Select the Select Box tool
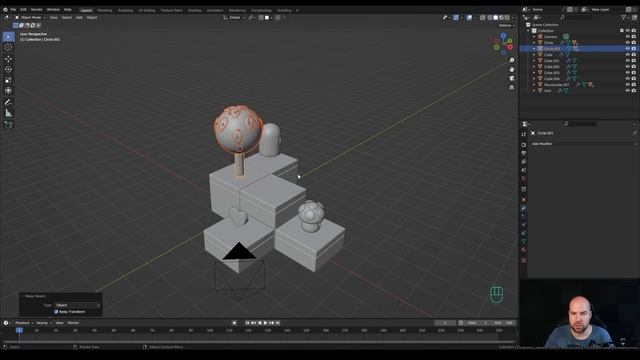The width and height of the screenshot is (640, 360). [x=8, y=37]
